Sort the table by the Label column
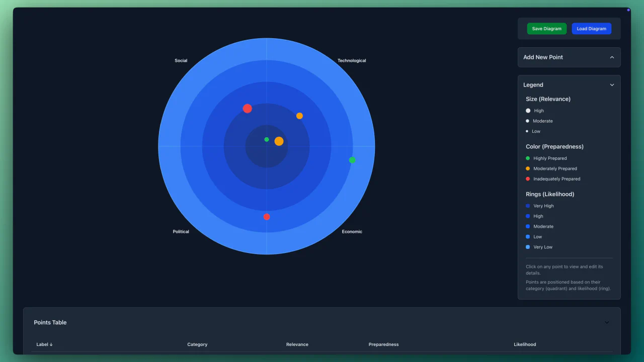The width and height of the screenshot is (644, 362). tap(44, 344)
